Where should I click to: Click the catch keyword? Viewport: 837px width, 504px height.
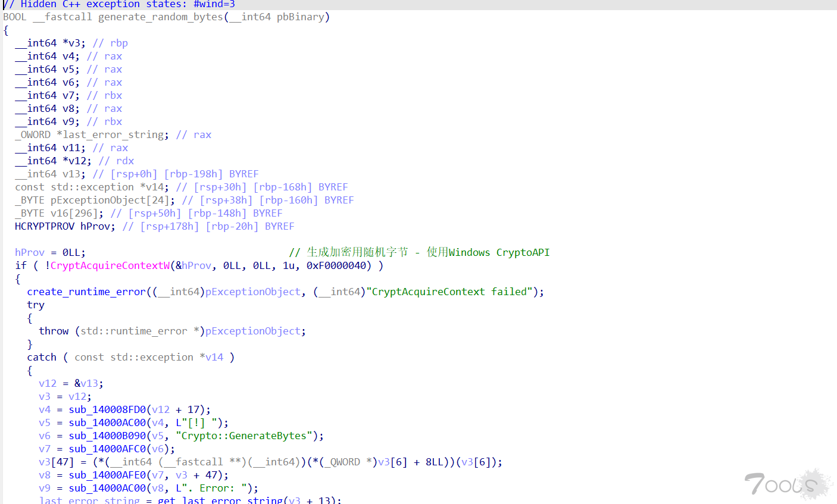tap(42, 357)
